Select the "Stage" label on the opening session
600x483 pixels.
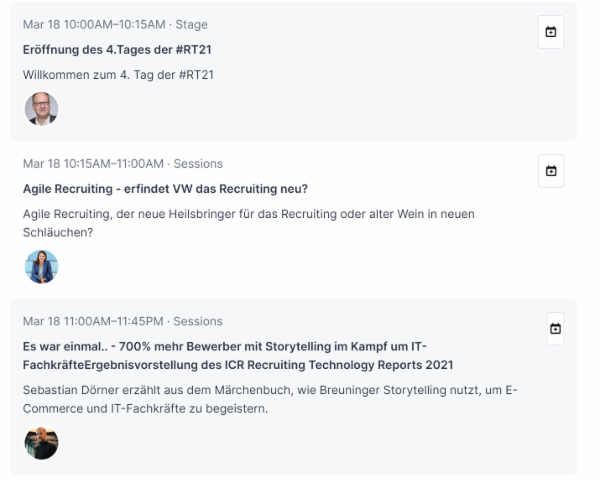[x=191, y=25]
